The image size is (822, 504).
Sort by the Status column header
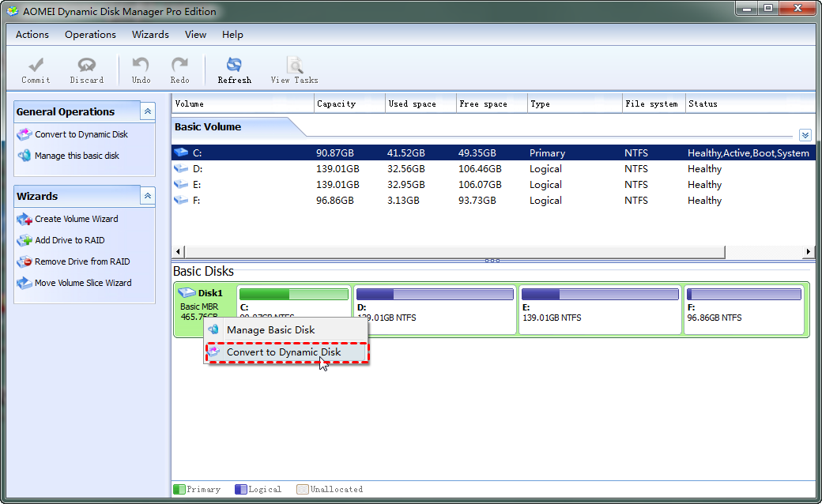point(751,103)
